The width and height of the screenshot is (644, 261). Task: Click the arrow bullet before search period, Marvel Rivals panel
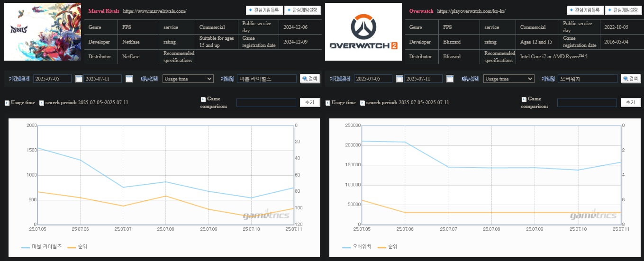click(x=42, y=102)
